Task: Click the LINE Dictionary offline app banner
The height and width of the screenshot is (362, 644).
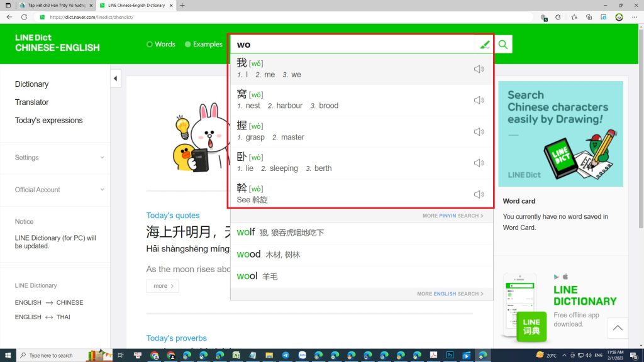Action: (560, 307)
